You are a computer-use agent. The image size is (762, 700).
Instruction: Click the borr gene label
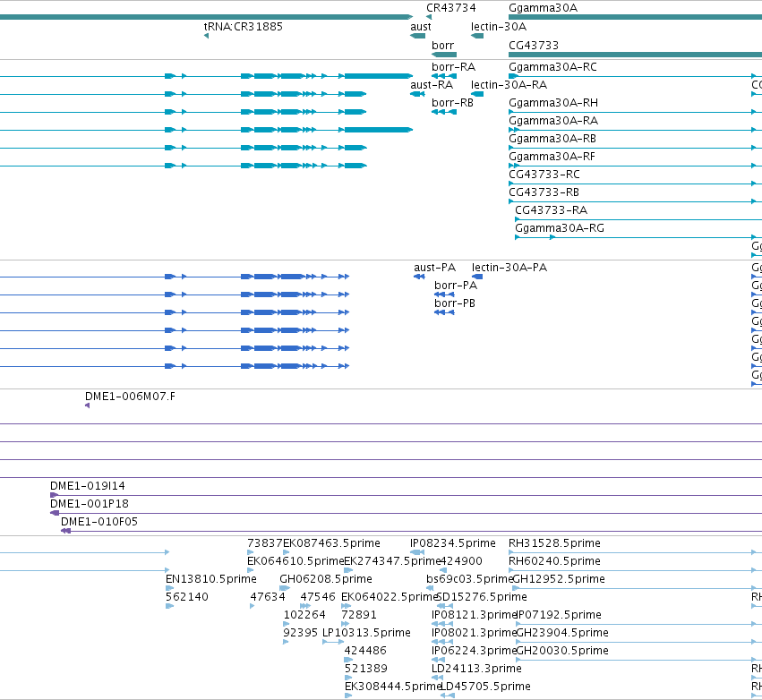(442, 45)
